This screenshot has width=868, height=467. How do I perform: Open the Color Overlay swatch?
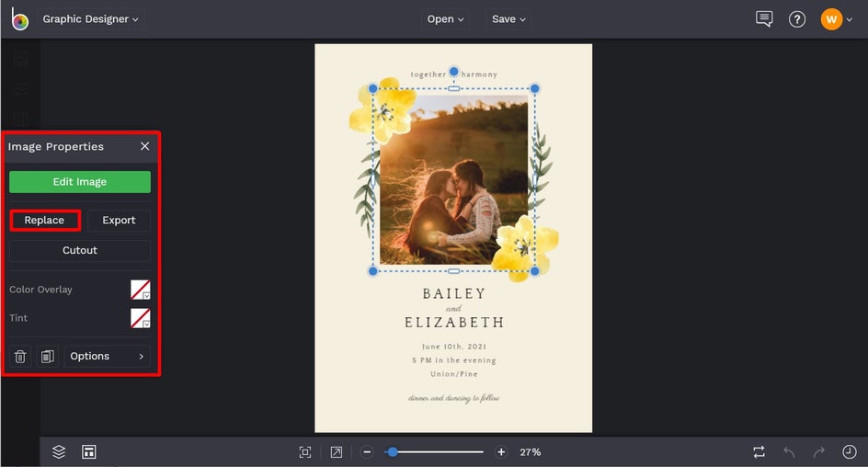140,290
